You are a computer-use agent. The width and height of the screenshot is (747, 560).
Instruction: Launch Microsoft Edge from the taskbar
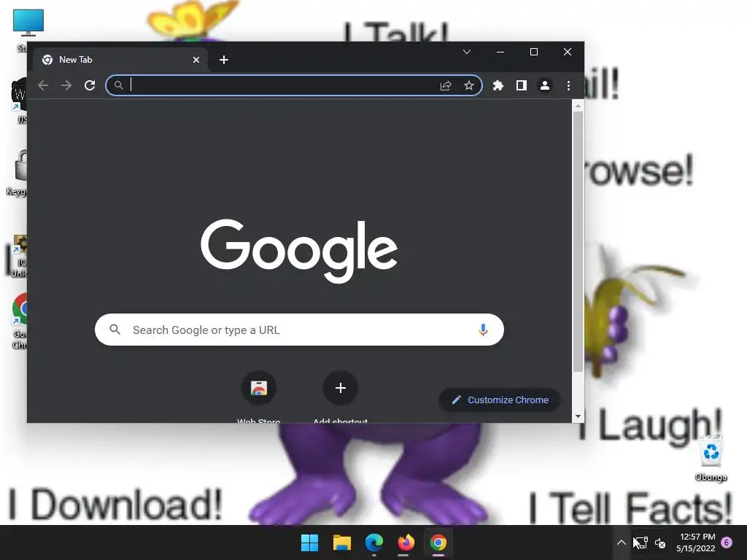[x=374, y=542]
